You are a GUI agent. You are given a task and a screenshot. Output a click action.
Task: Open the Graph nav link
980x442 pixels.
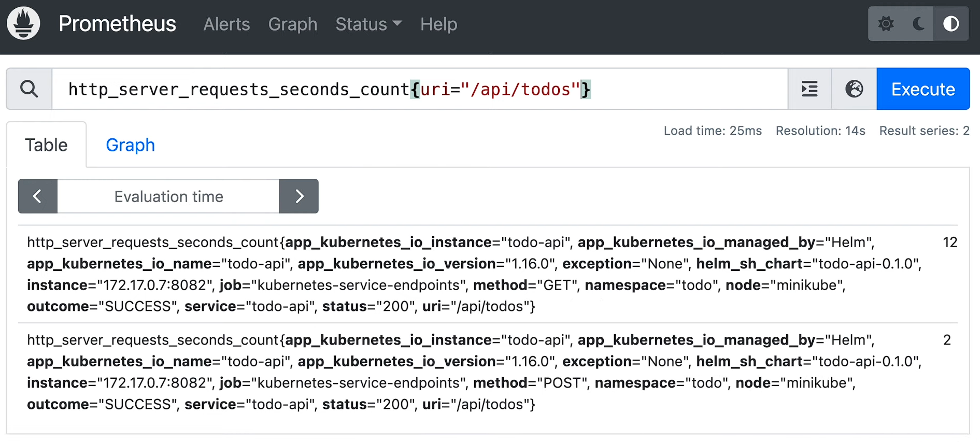[293, 24]
